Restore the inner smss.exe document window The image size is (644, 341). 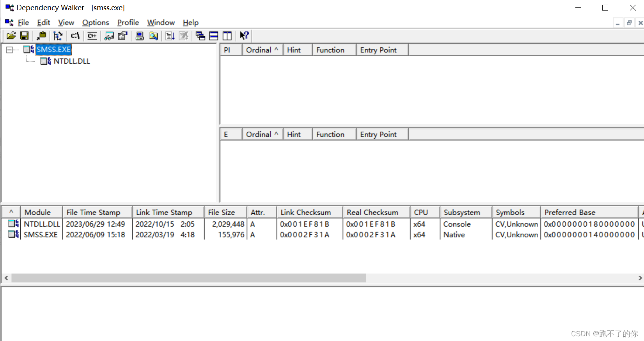click(629, 23)
